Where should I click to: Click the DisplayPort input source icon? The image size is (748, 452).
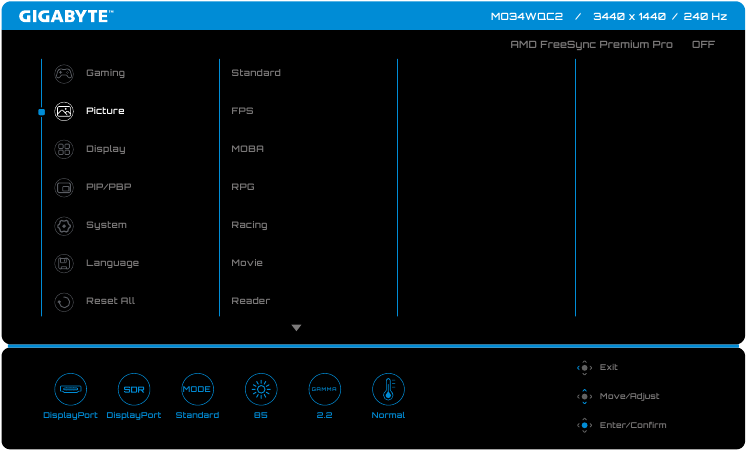[70, 388]
